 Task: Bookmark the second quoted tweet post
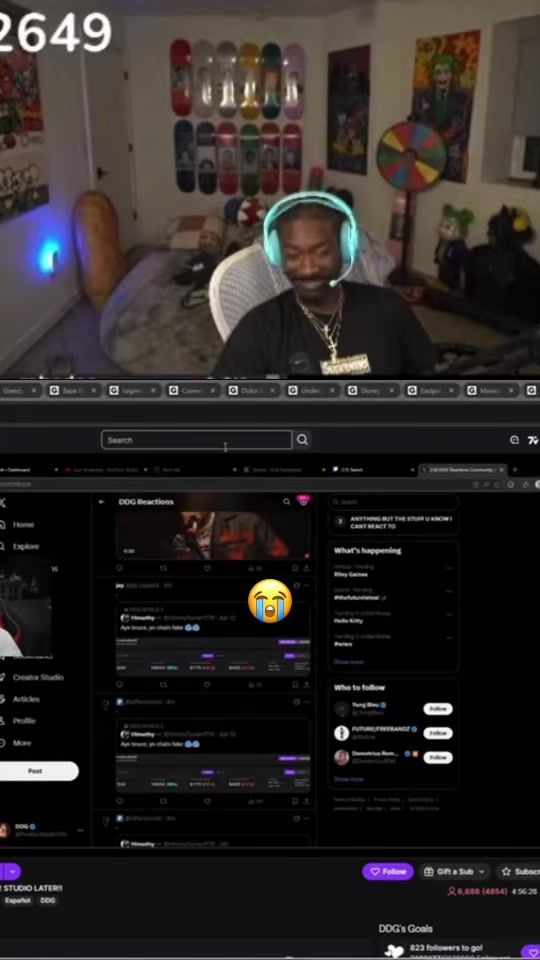pyautogui.click(x=295, y=801)
